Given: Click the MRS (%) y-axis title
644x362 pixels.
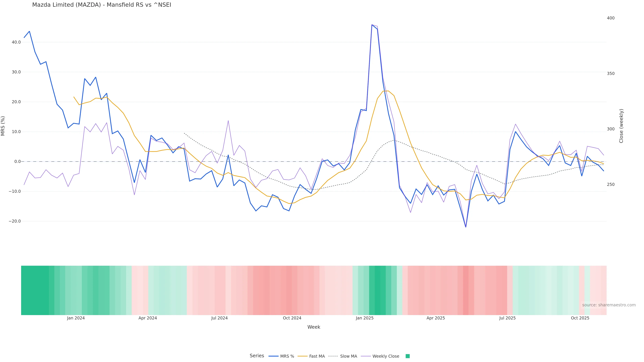Looking at the screenshot, I should coord(3,126).
